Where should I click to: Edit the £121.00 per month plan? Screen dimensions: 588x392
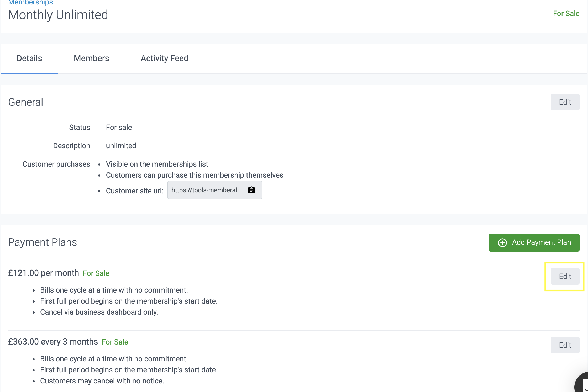[565, 276]
